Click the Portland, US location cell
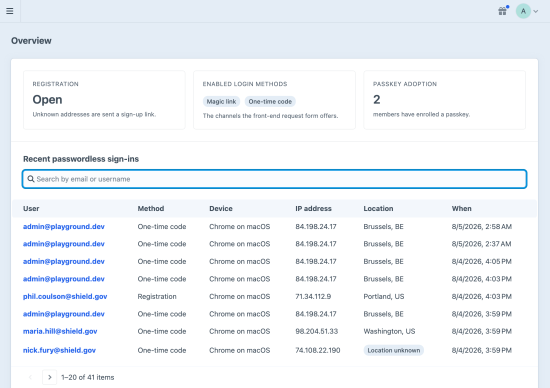550x388 pixels. point(384,296)
